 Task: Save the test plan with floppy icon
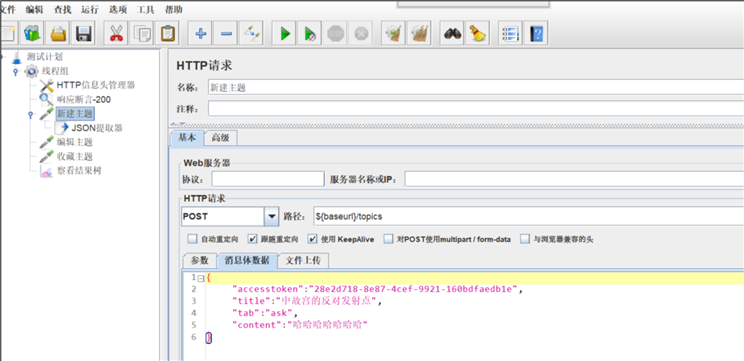pyautogui.click(x=84, y=33)
